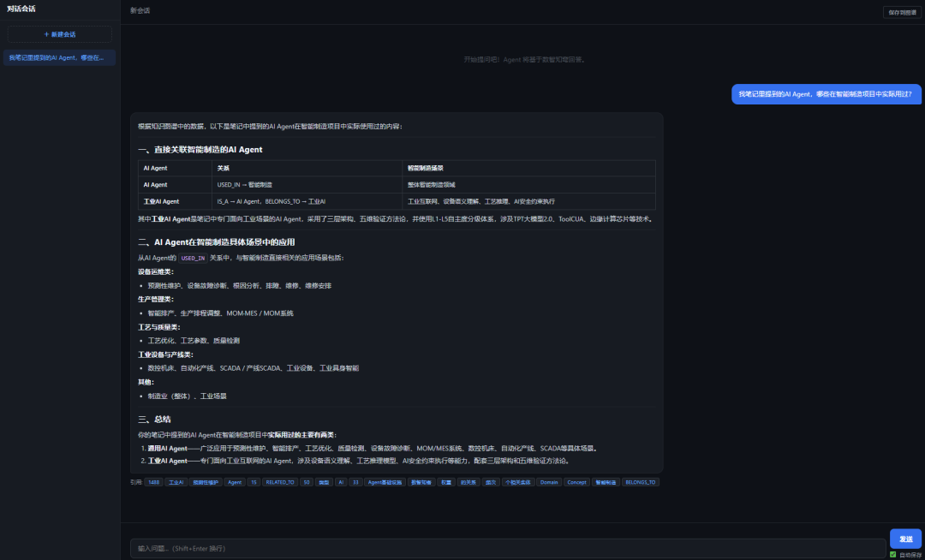Click the 保存到图谱 button at top right
The width and height of the screenshot is (925, 560).
click(x=902, y=12)
